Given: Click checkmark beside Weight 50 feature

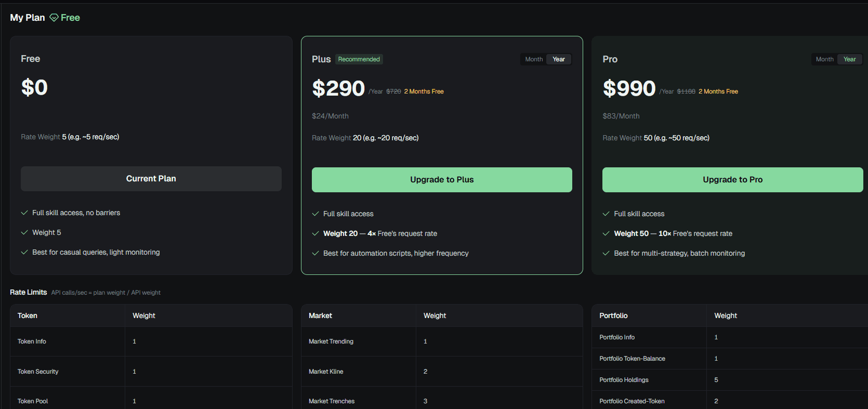Looking at the screenshot, I should coord(606,233).
